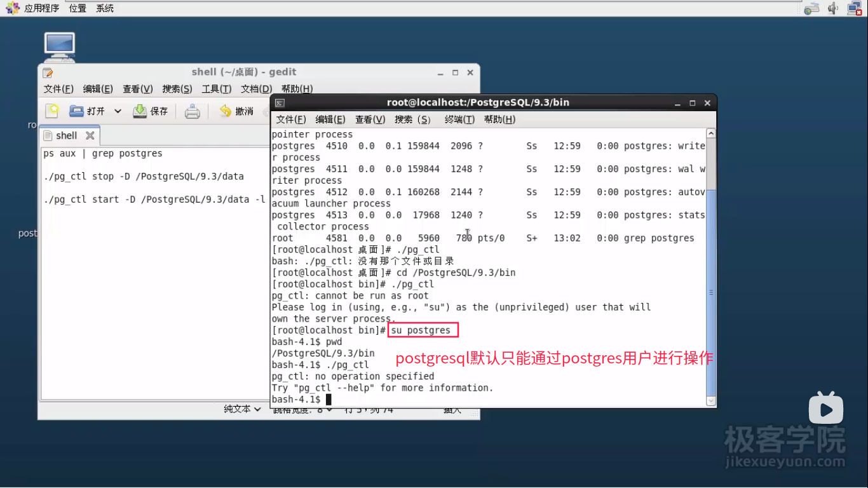Select the Computer desktop icon
Image resolution: width=868 pixels, height=488 pixels.
tap(60, 47)
